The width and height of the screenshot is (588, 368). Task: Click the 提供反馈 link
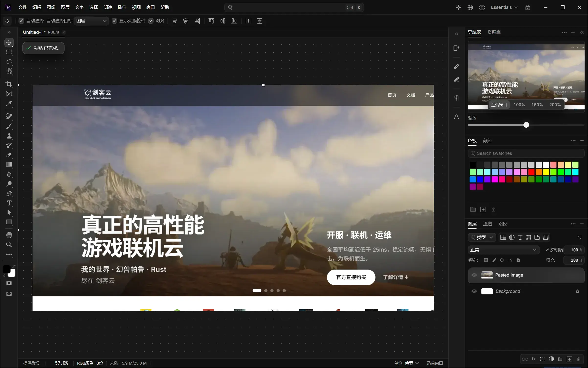click(31, 363)
